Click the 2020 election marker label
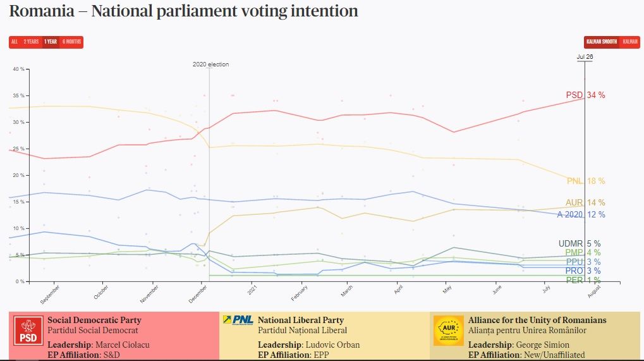Viewport: 644px width, 361px height. tap(210, 64)
